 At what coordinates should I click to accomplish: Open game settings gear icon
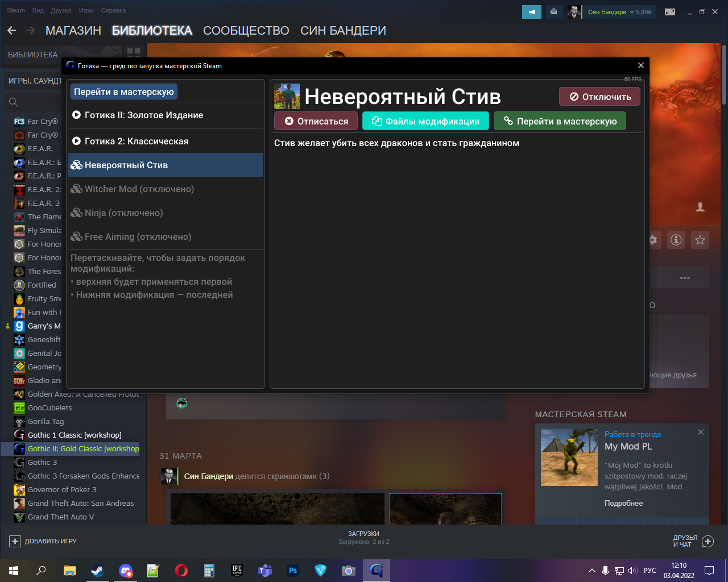tap(653, 240)
